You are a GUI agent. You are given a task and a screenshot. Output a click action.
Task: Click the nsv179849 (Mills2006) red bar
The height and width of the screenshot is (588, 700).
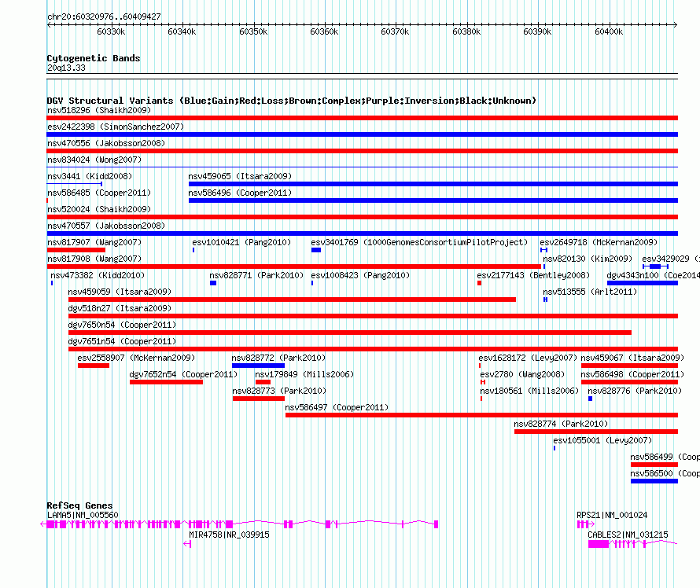[x=263, y=382]
